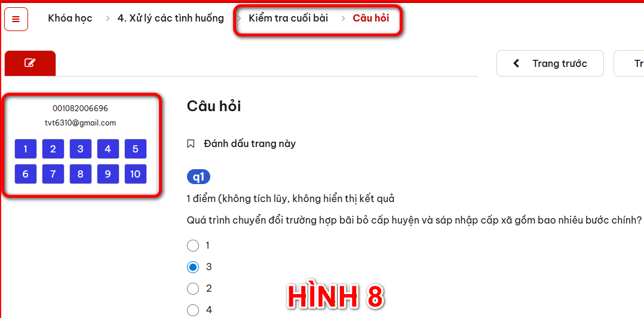The width and height of the screenshot is (644, 318).
Task: Click the email tvt6310@gmail.com text
Action: pos(81,123)
